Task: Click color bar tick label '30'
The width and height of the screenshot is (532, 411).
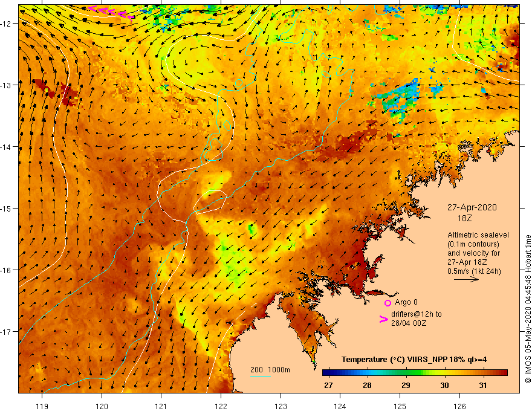Action: pyautogui.click(x=444, y=386)
